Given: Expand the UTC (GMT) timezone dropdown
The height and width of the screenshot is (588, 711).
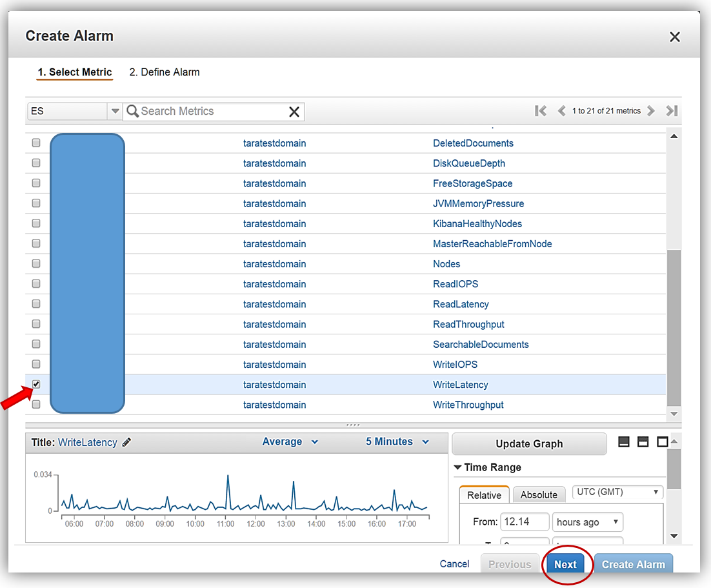Looking at the screenshot, I should click(617, 492).
